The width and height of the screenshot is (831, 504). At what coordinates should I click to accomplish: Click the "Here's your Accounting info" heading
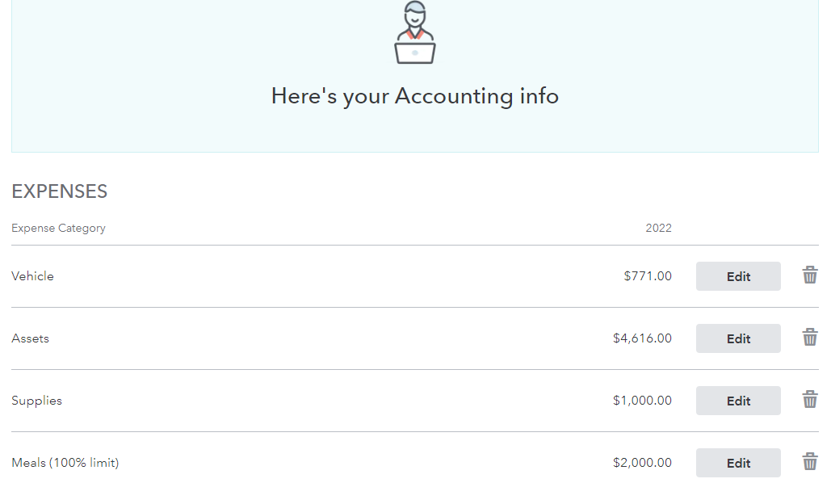[415, 96]
